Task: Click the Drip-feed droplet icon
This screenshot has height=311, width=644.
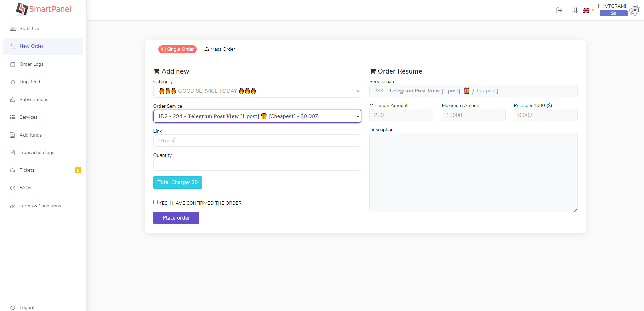Action: 13,82
